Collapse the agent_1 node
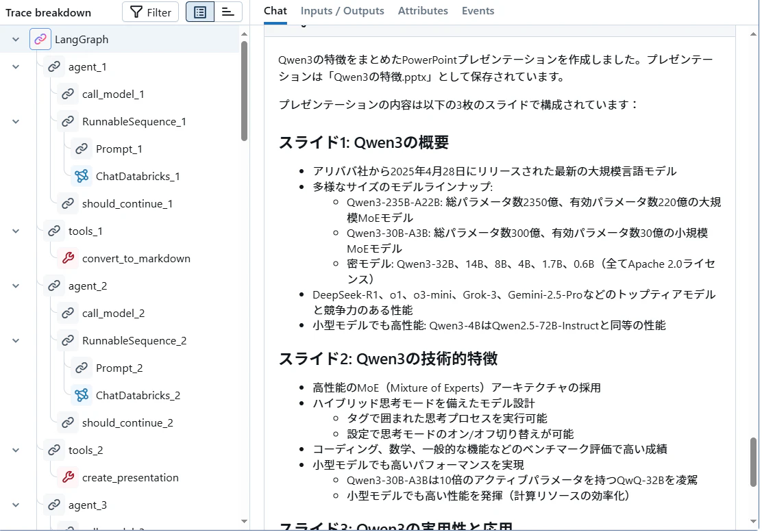The height and width of the screenshot is (532, 762). click(16, 66)
